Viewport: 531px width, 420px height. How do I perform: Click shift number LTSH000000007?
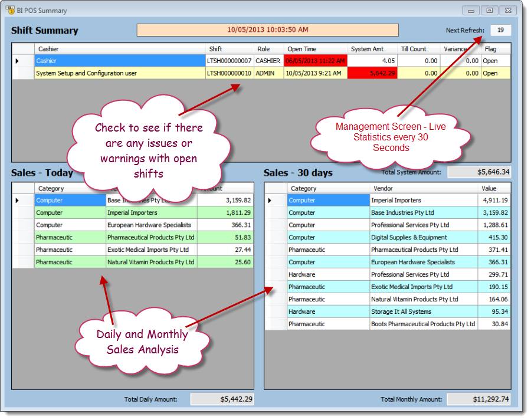[x=230, y=61]
